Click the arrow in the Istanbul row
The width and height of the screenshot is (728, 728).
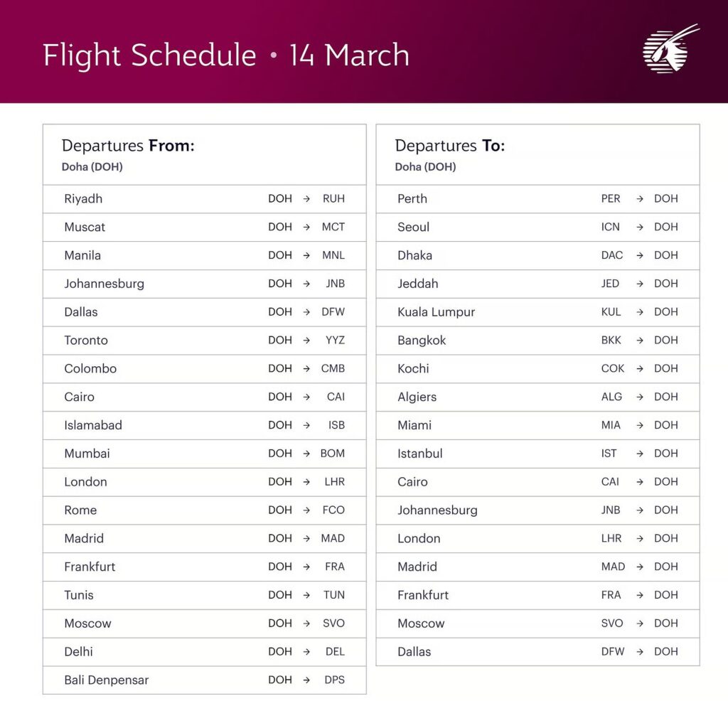tap(640, 454)
